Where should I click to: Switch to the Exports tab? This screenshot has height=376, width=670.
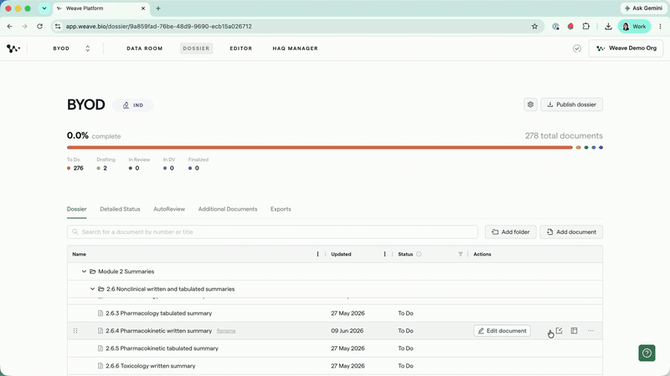tap(281, 209)
